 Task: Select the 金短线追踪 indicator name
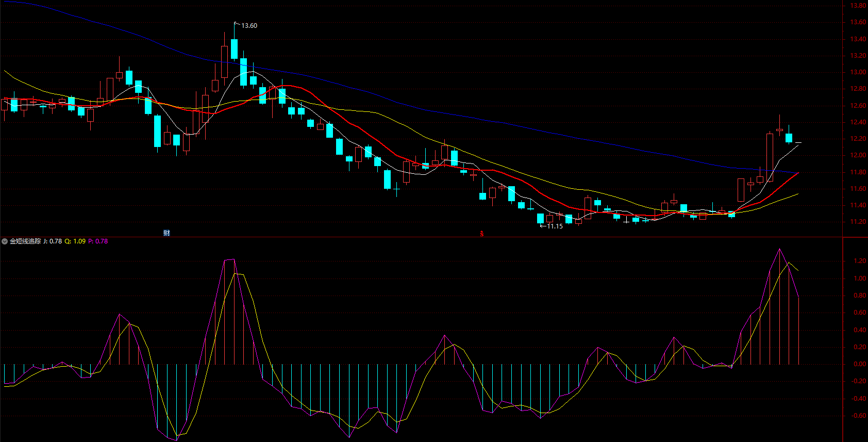25,241
